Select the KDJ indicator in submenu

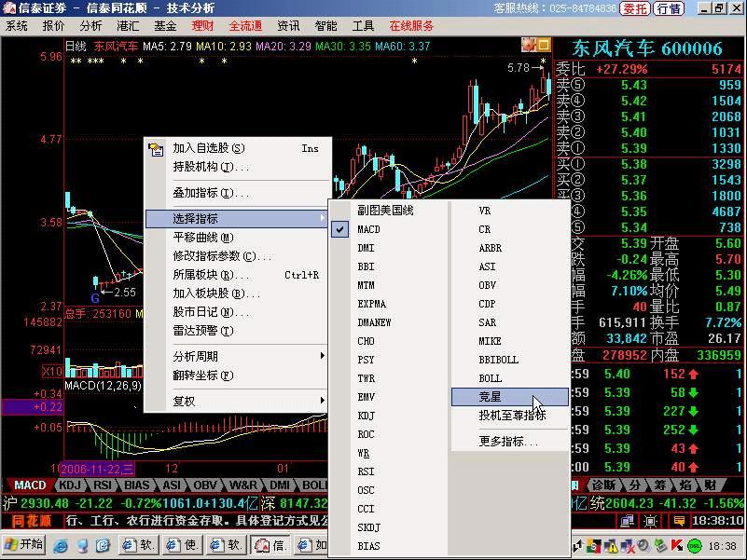click(x=389, y=416)
